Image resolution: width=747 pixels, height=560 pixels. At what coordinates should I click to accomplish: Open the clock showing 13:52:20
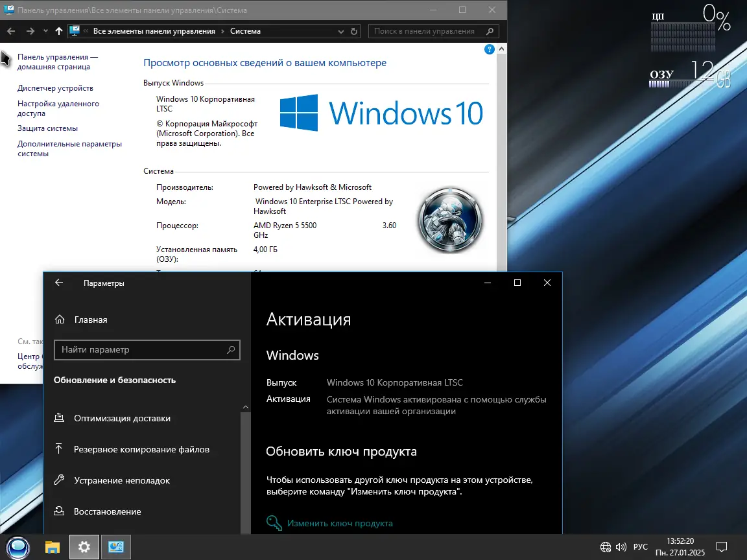point(680,546)
